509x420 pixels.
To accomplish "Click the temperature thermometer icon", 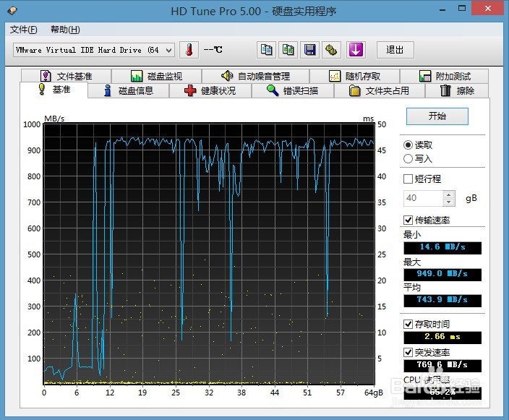I will 189,50.
